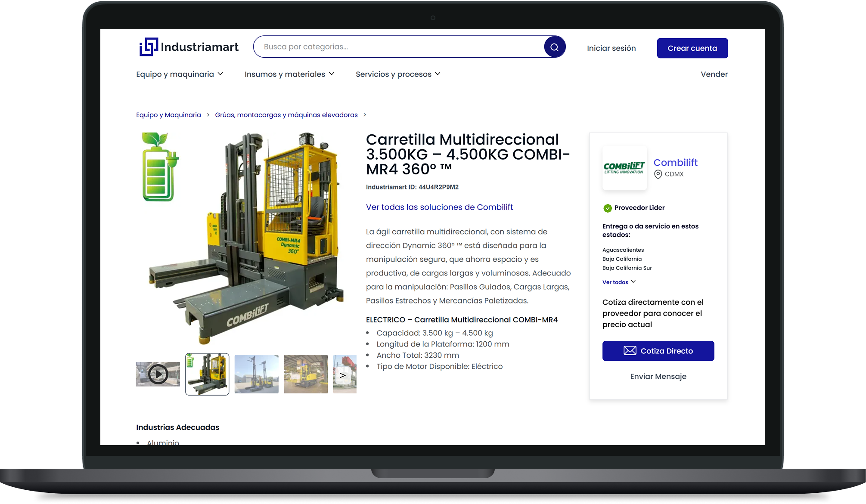
Task: Open the Vender page
Action: 714,74
